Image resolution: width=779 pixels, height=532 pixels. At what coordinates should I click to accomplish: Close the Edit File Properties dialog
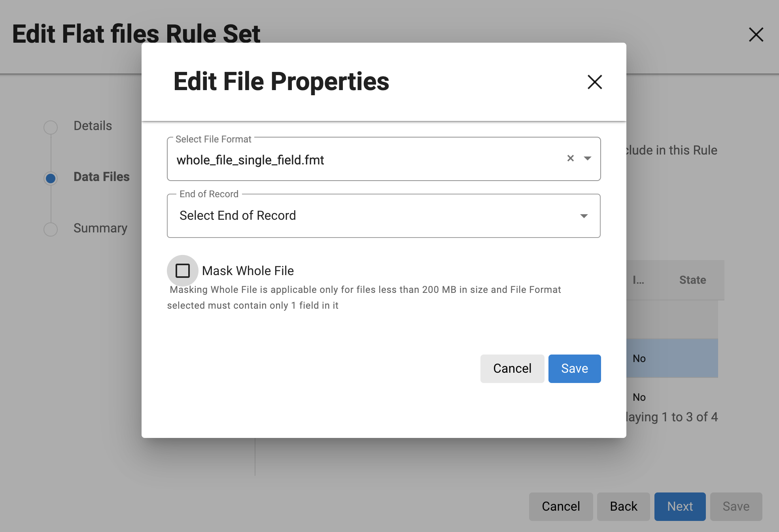(595, 83)
